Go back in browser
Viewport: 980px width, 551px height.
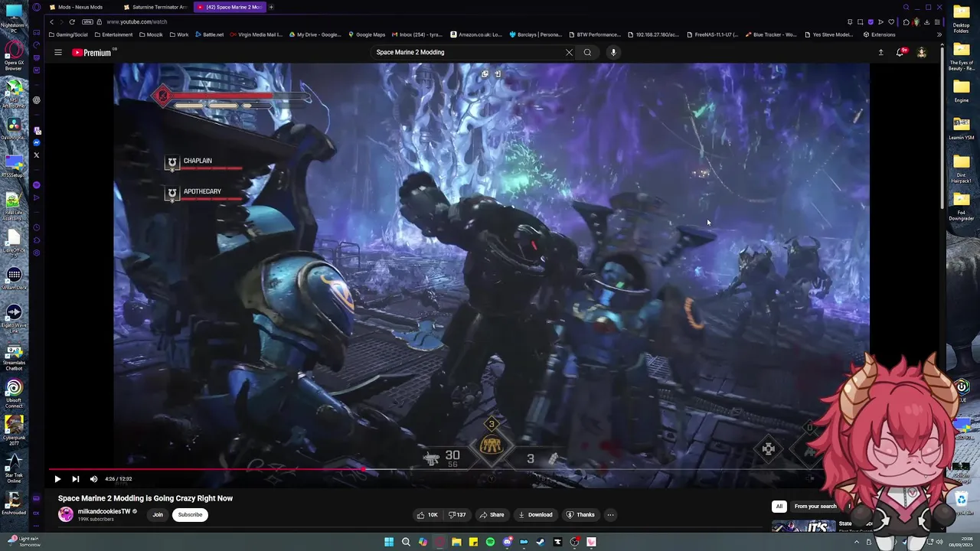[52, 22]
